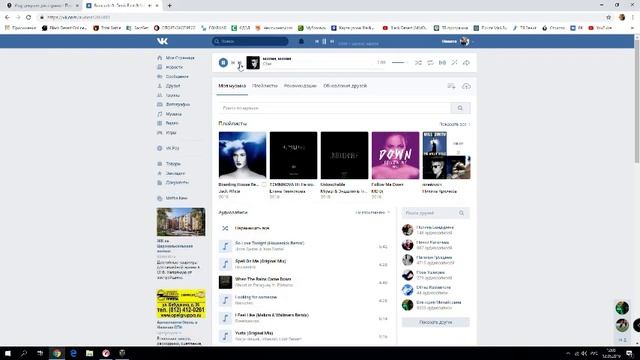Reload the page with the browser refresh button
The image size is (640, 360).
click(x=28, y=17)
